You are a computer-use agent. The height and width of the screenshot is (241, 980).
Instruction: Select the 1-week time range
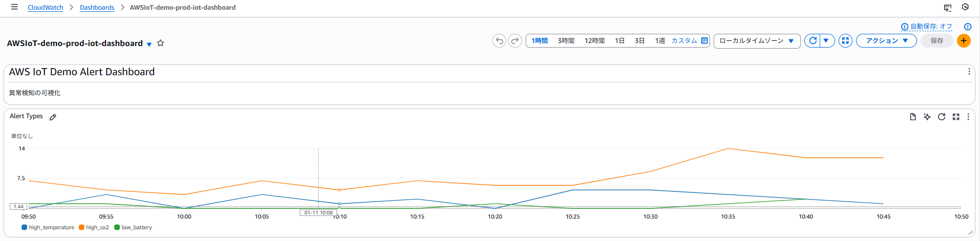point(660,41)
